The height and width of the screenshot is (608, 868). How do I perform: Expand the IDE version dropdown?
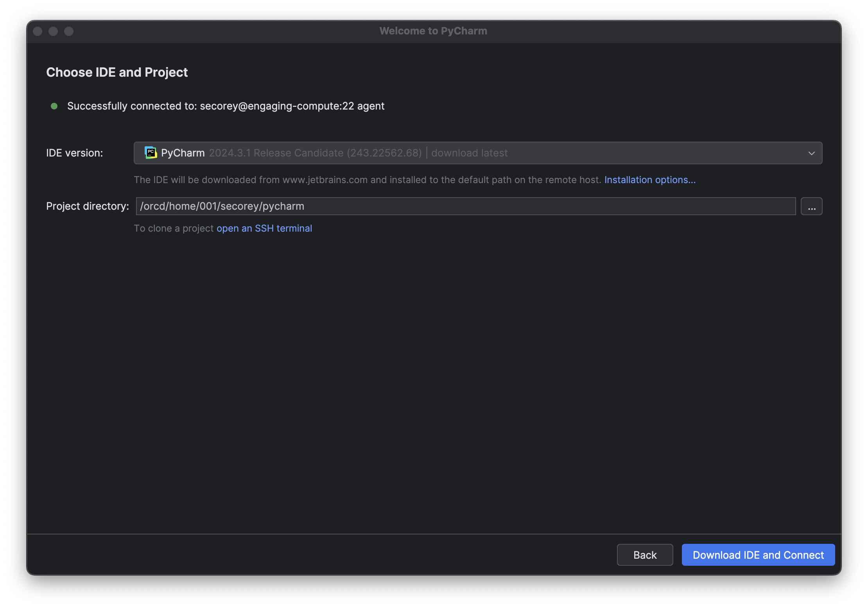[x=811, y=152]
